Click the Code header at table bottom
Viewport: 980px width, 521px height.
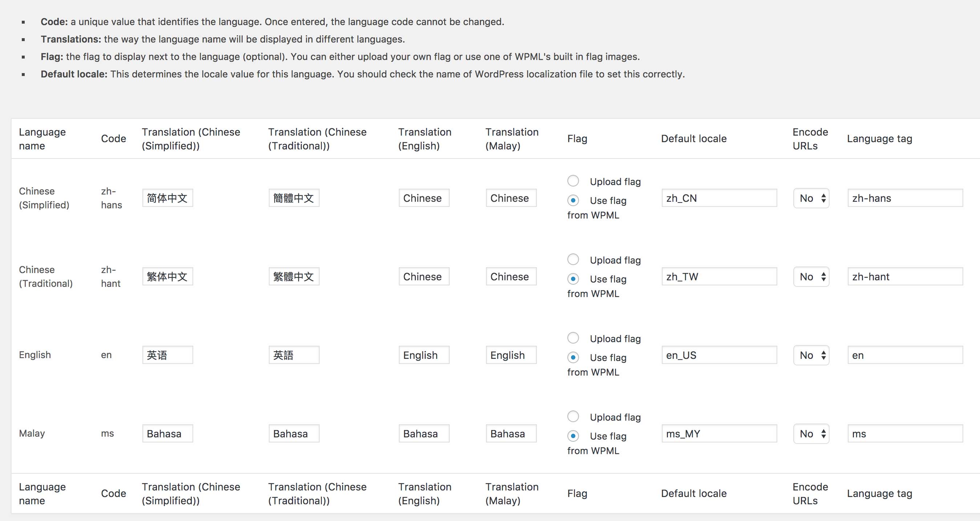(113, 494)
